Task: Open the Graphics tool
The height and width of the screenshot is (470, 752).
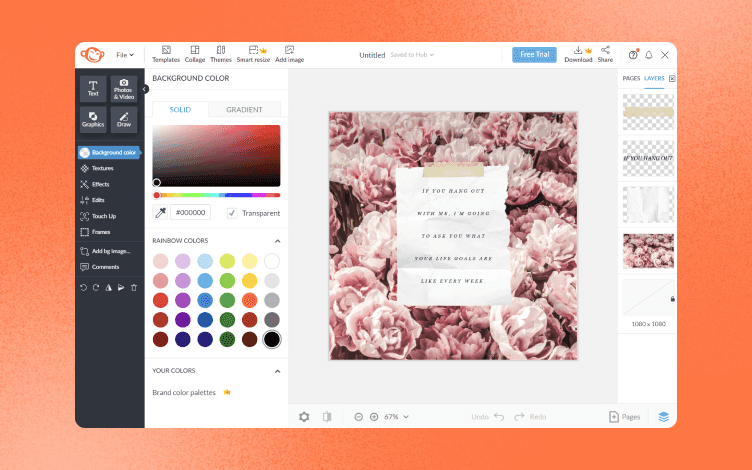Action: pyautogui.click(x=93, y=119)
